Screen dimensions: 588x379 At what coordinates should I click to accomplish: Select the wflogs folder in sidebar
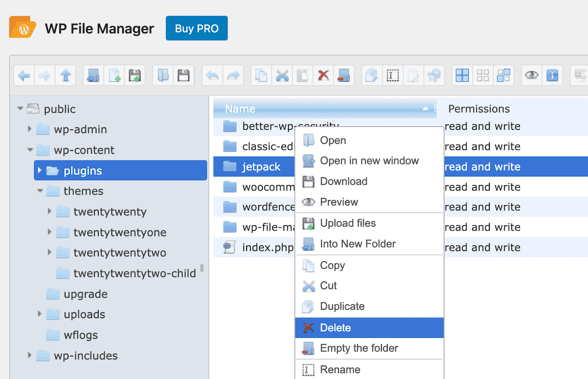81,335
